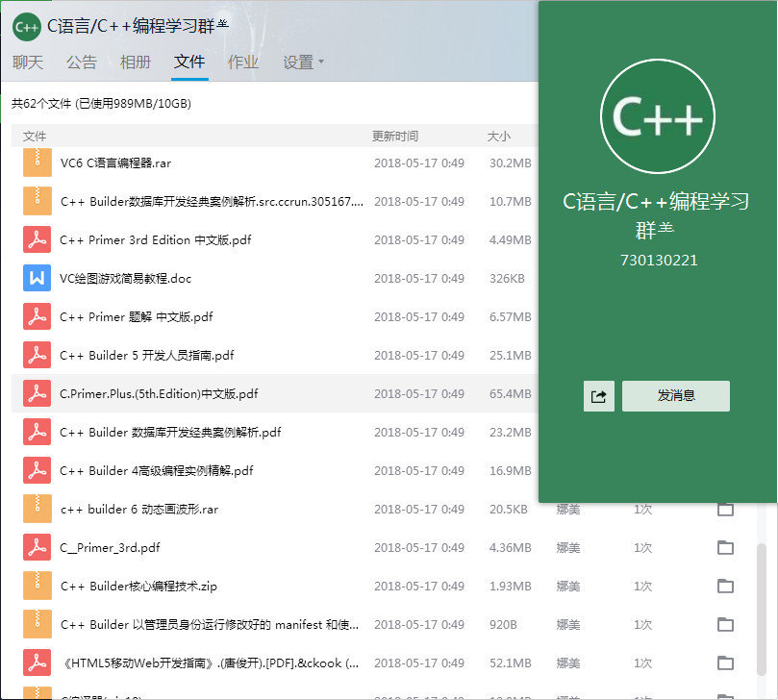
Task: Click PDF icon for C.Primer.Plus.(5th.Edition)中文版
Action: [x=38, y=393]
